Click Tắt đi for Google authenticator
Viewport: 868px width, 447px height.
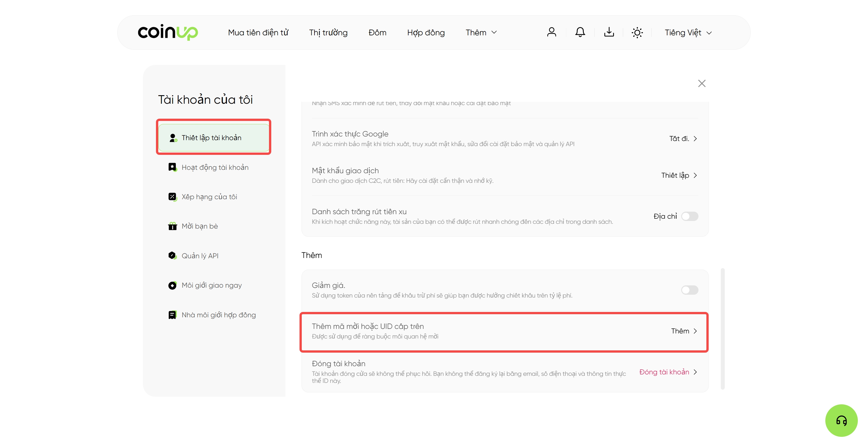(679, 139)
